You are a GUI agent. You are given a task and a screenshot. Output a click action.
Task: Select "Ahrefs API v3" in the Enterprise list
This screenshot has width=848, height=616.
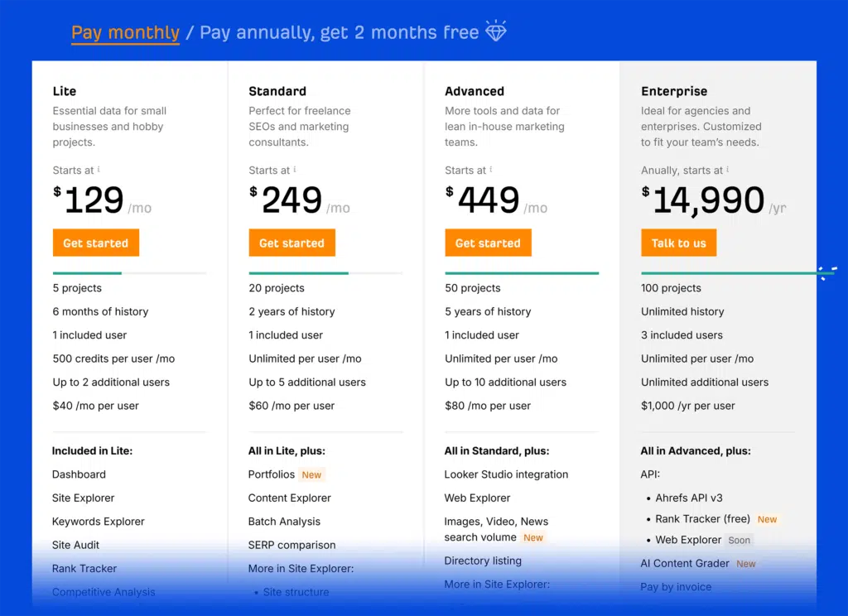tap(687, 498)
